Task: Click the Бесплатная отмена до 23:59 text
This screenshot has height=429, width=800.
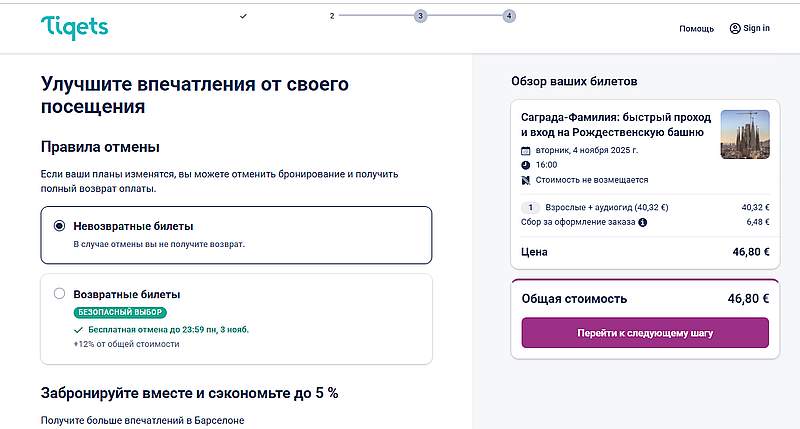Action: click(x=168, y=330)
